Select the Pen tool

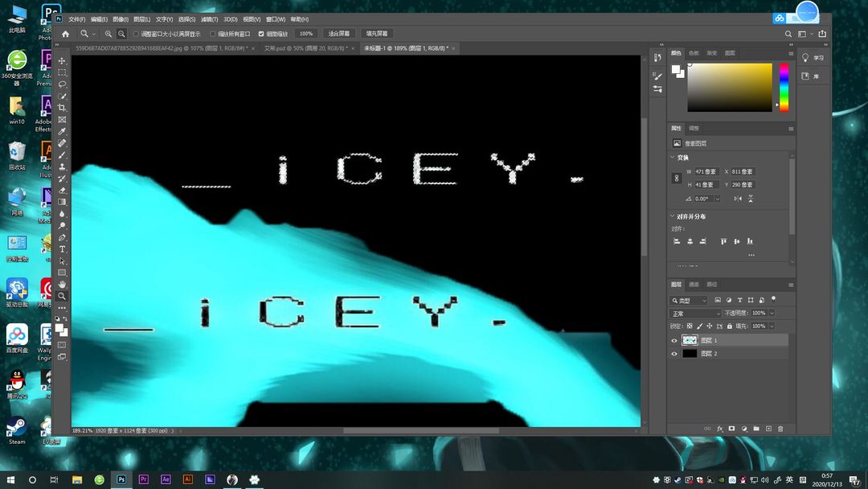62,237
